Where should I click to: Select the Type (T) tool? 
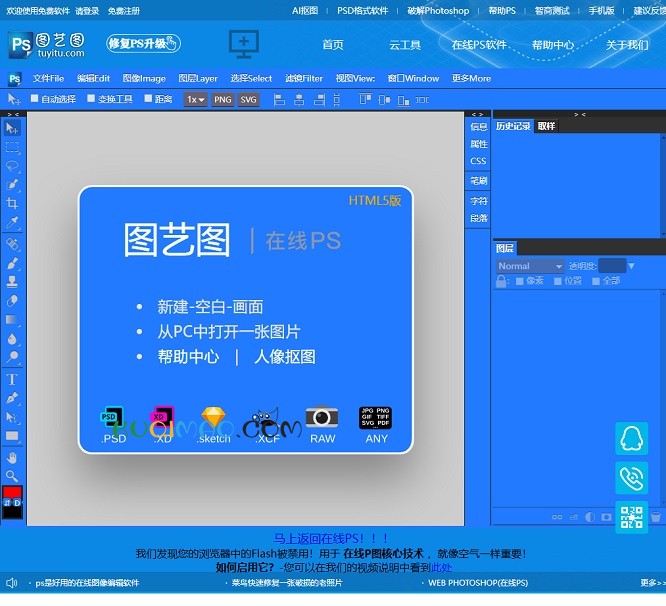click(12, 379)
